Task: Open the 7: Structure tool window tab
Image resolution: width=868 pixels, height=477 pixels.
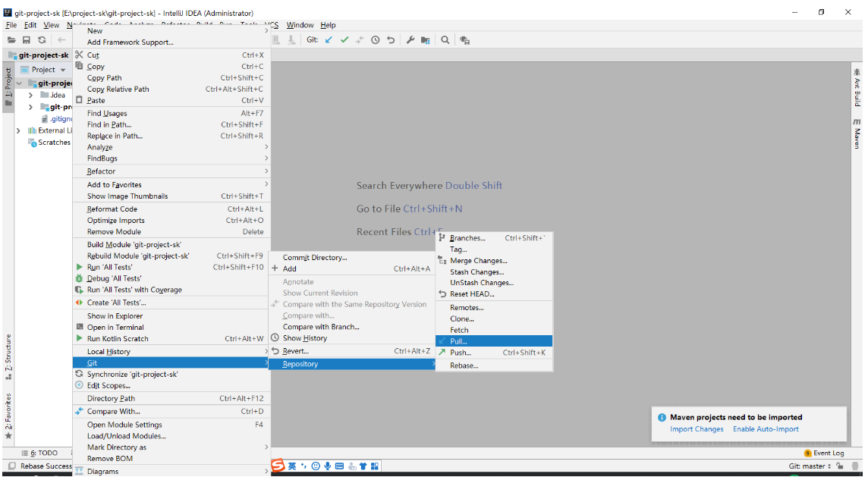Action: tap(8, 357)
